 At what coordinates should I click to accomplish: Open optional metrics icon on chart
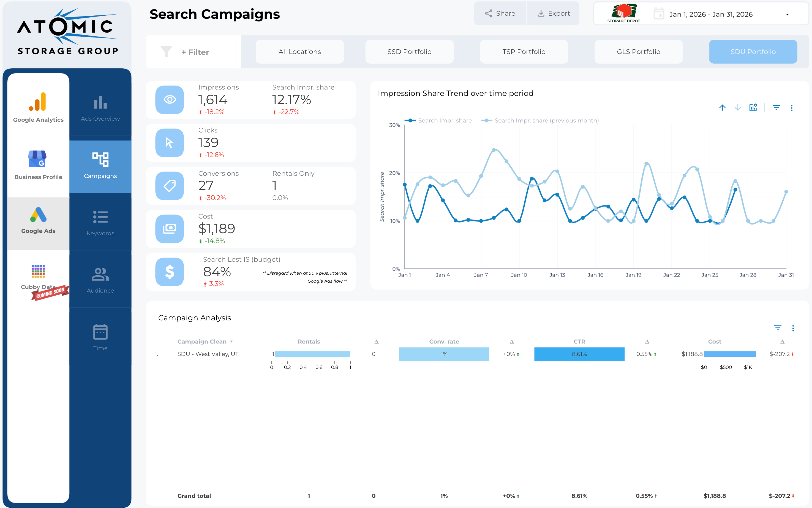point(753,107)
